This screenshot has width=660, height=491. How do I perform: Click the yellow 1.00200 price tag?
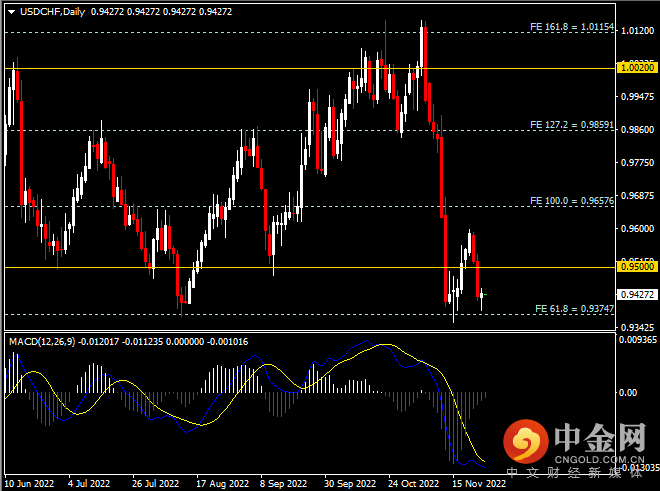[636, 68]
